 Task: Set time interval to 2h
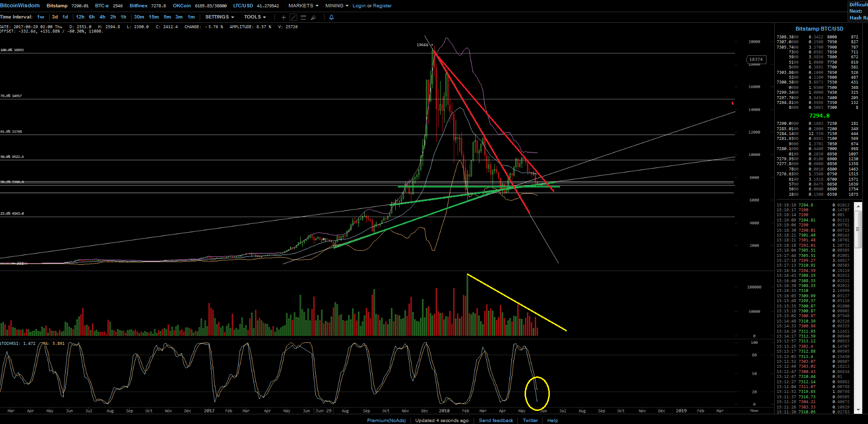point(113,17)
